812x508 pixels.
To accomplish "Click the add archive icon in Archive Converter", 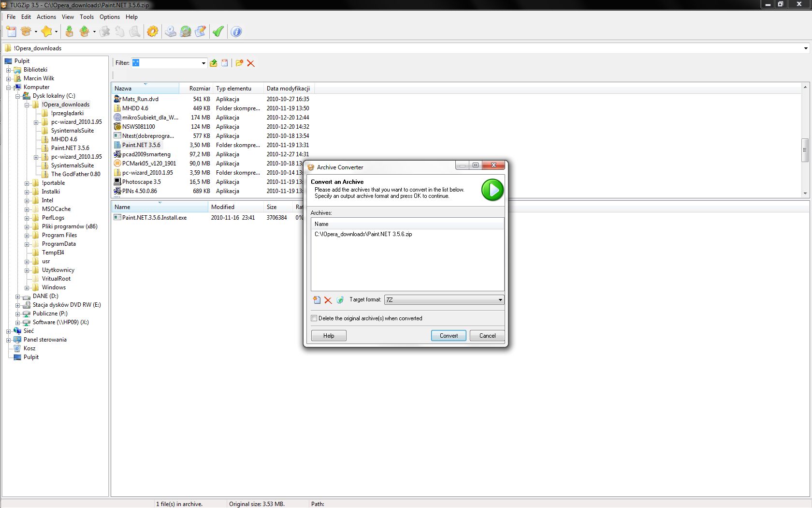I will pos(317,300).
